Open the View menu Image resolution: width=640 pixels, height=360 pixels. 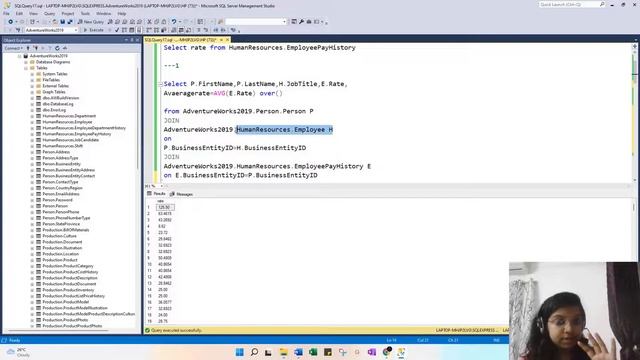(33, 13)
